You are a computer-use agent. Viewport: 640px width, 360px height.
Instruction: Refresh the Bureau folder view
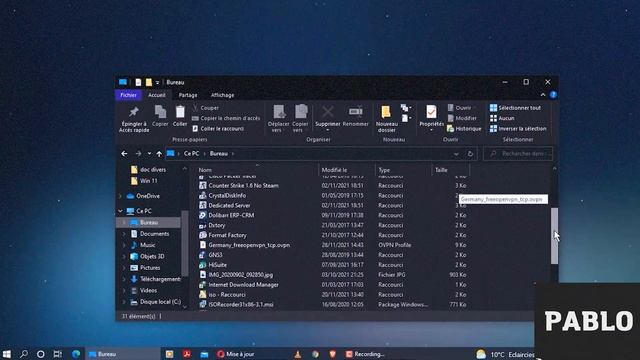(470, 154)
